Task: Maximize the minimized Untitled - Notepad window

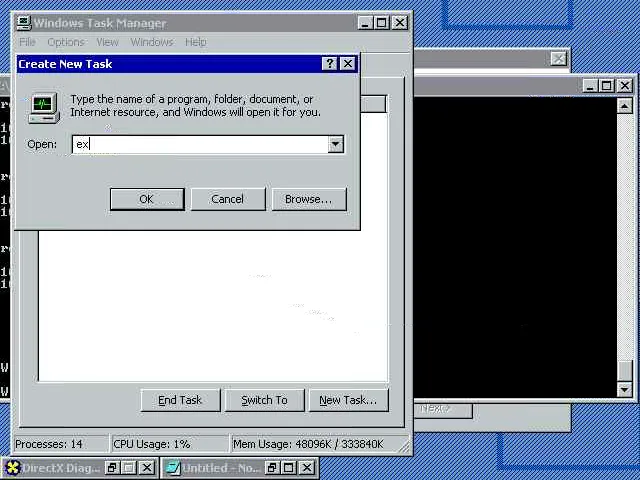Action: 289,468
